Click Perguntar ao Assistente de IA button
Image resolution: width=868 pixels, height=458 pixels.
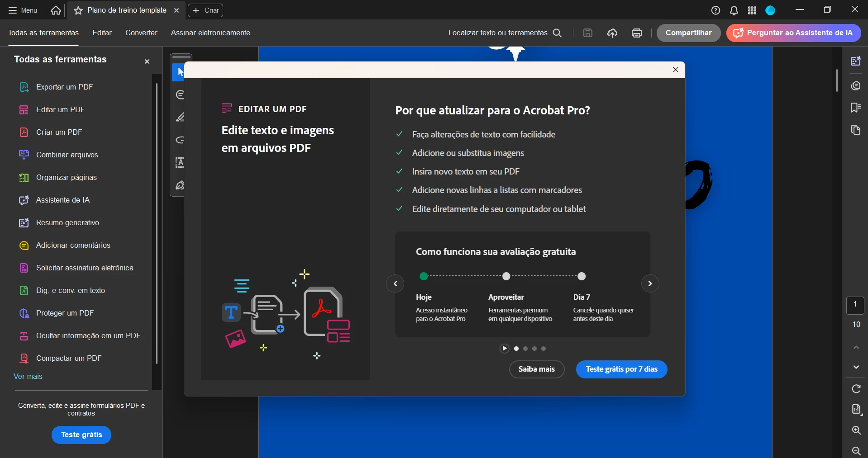(793, 33)
